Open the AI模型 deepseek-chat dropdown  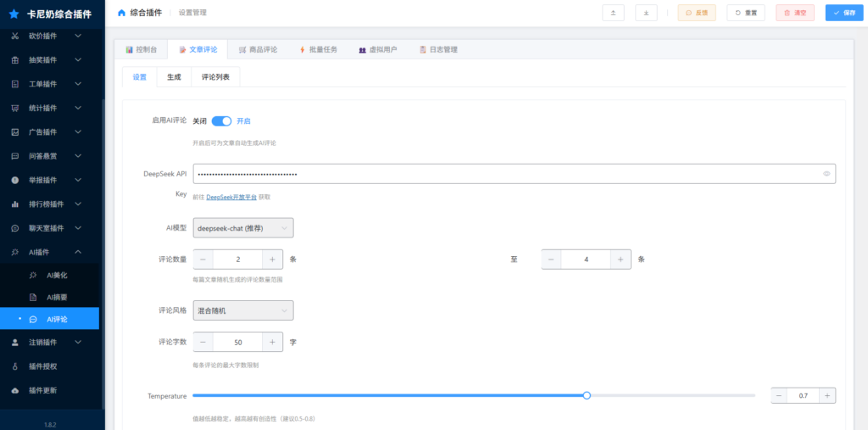243,227
